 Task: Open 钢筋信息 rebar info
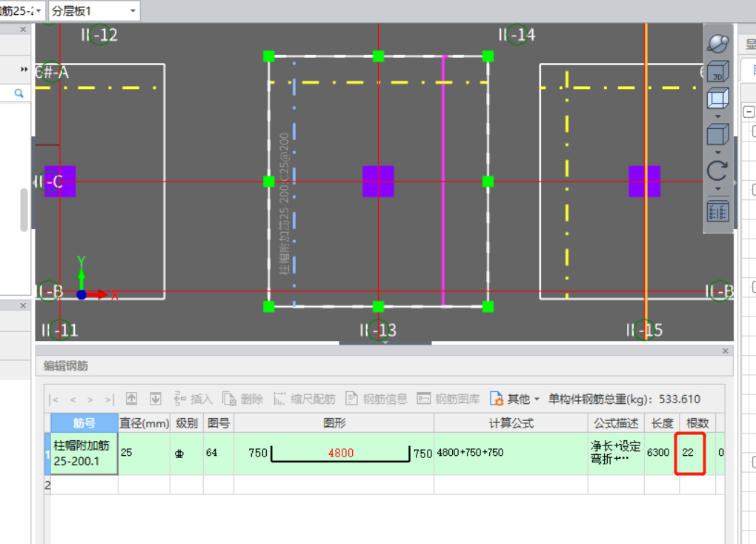coord(377,399)
